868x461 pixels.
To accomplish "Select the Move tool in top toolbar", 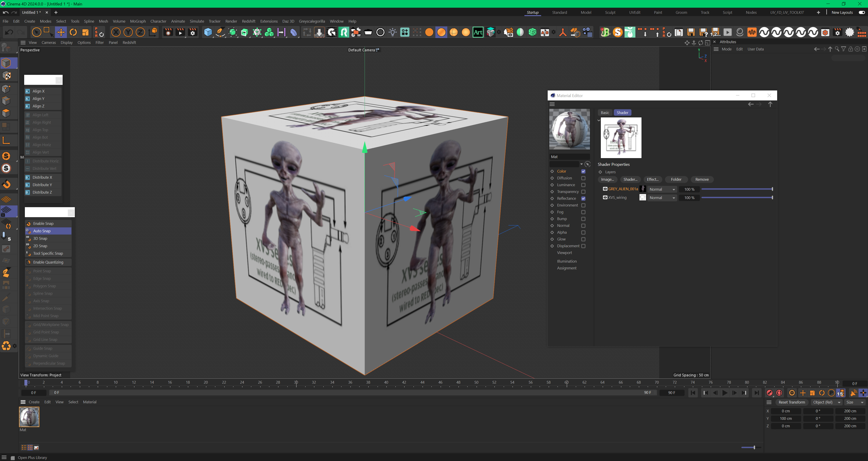I will pos(61,32).
